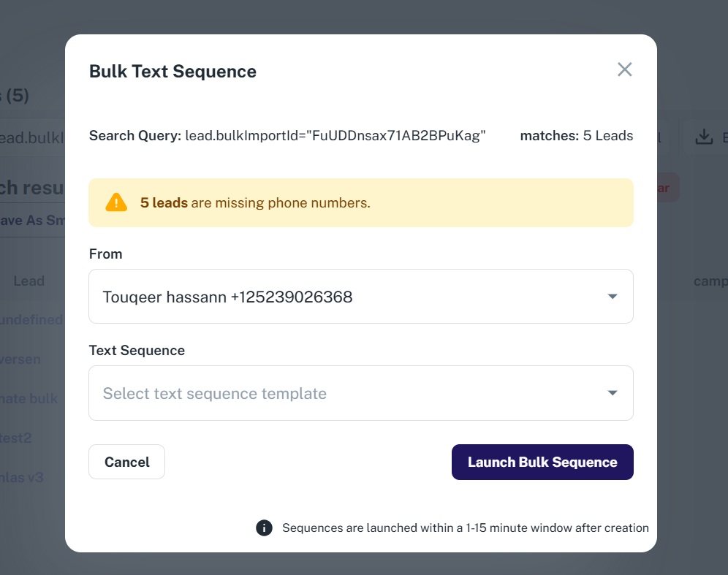
Task: Click the download icon behind the dialog
Action: point(703,137)
